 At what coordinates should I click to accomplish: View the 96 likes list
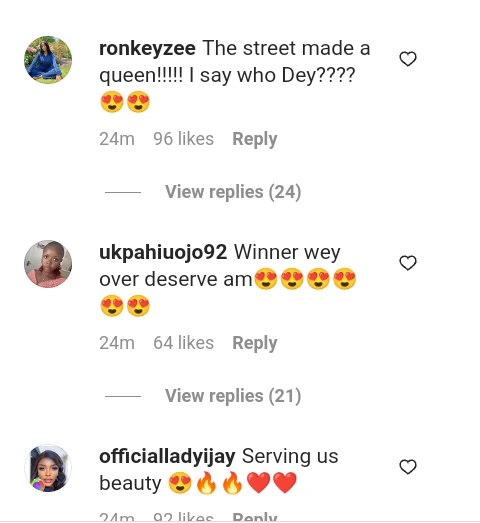[x=183, y=139]
